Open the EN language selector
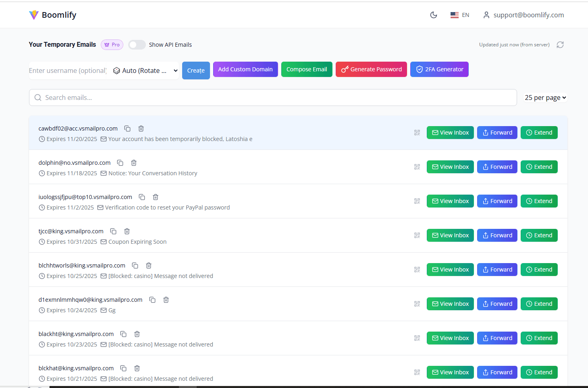Viewport: 588px width, 388px height. pyautogui.click(x=460, y=15)
